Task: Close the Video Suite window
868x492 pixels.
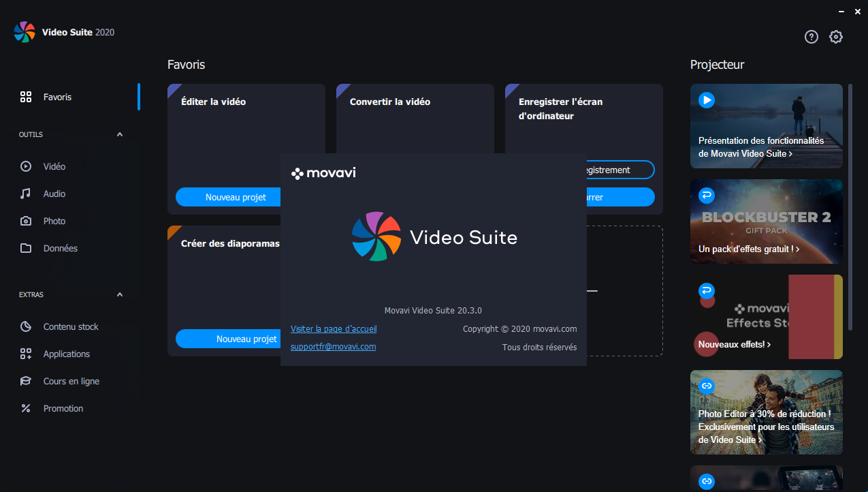Action: tap(857, 11)
